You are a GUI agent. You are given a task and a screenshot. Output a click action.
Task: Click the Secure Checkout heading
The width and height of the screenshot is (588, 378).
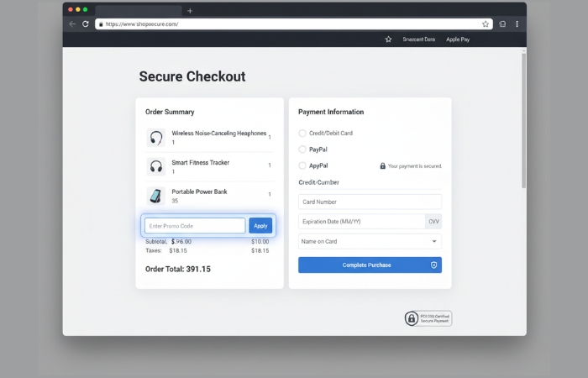click(192, 76)
